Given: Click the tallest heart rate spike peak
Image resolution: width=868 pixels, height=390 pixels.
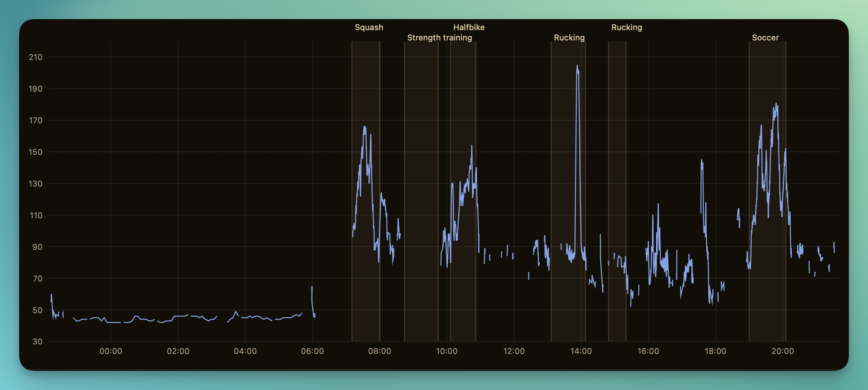Looking at the screenshot, I should 577,66.
